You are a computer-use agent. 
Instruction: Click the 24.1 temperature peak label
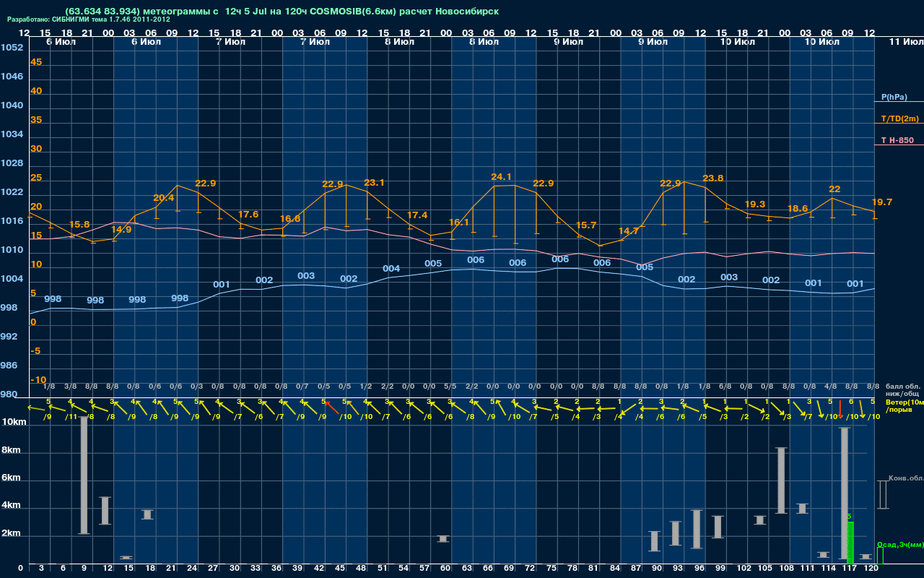point(501,177)
